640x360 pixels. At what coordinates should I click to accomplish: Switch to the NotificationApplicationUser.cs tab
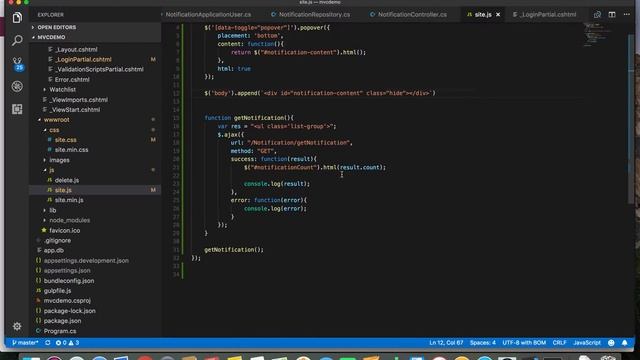[x=208, y=14]
